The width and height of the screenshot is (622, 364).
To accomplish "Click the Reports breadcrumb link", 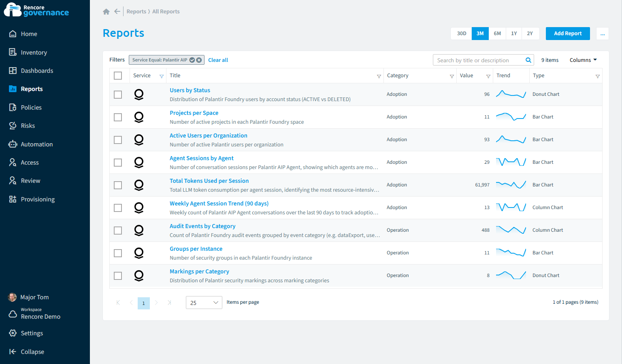I will (x=136, y=11).
